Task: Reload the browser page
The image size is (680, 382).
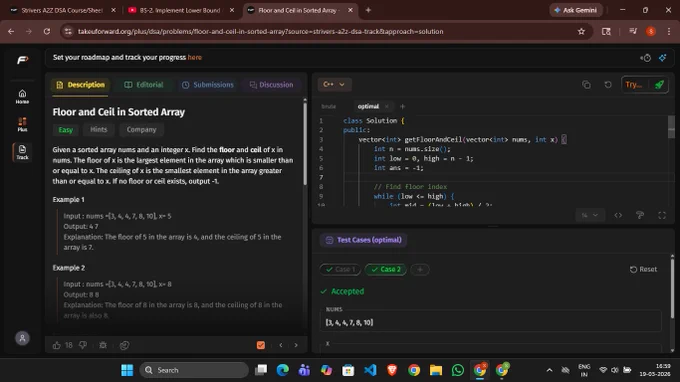Action: point(47,31)
